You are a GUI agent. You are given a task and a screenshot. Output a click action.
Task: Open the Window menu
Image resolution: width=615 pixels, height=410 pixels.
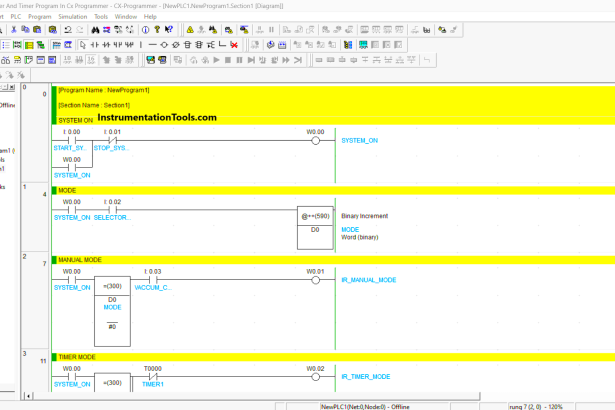click(x=126, y=17)
